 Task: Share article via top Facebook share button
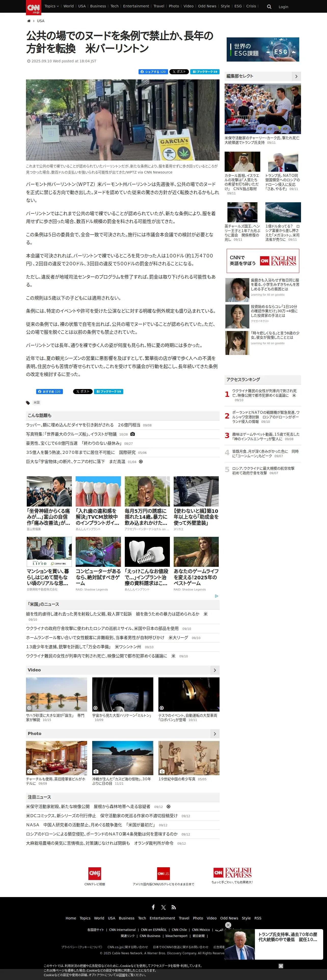(x=153, y=71)
